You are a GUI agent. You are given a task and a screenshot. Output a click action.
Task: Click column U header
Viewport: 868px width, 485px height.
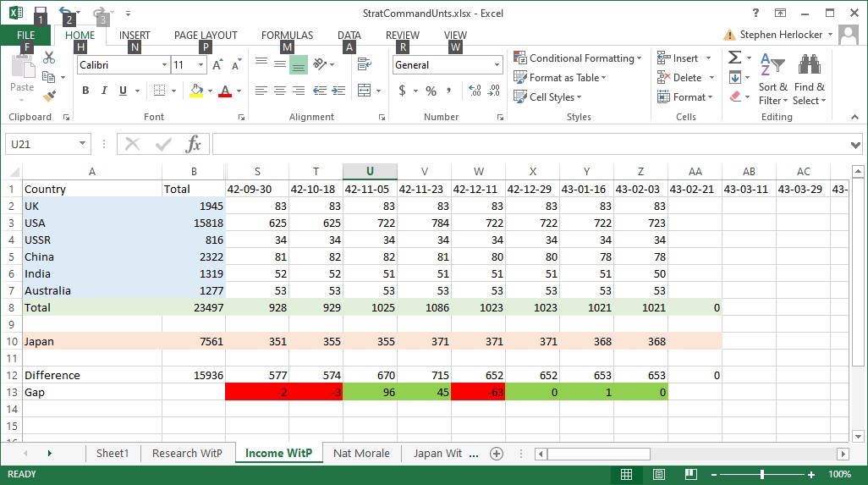(x=370, y=172)
